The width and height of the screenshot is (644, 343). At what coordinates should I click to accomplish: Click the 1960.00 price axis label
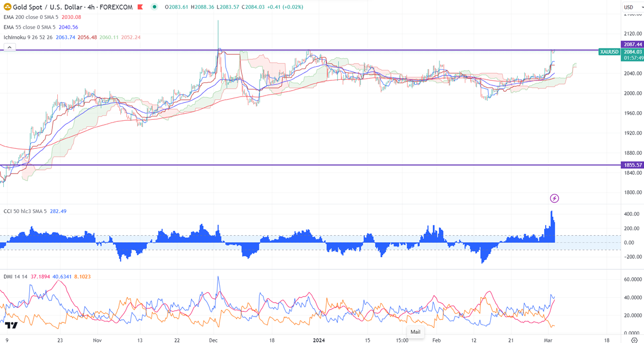(633, 113)
